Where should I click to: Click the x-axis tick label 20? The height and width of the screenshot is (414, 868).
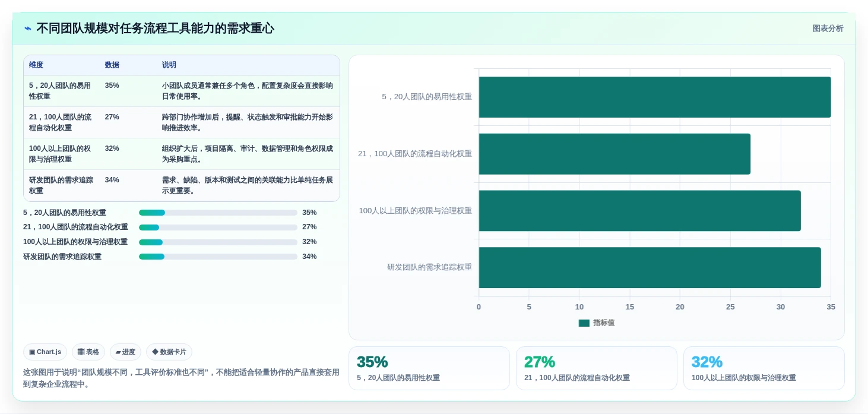[x=680, y=307]
